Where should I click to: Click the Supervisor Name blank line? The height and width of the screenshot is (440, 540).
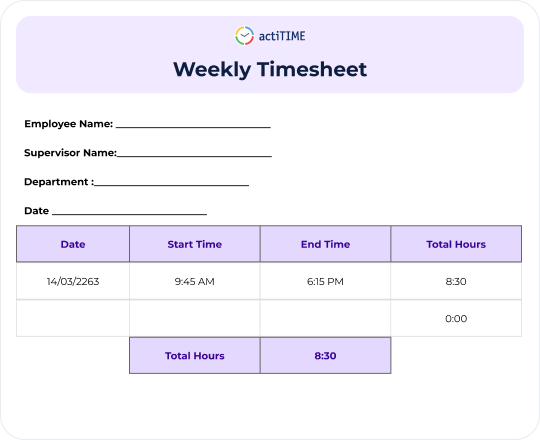194,156
